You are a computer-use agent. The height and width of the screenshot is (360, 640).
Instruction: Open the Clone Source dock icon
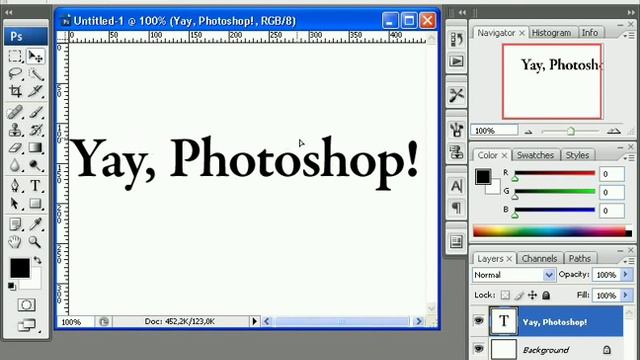click(x=456, y=152)
